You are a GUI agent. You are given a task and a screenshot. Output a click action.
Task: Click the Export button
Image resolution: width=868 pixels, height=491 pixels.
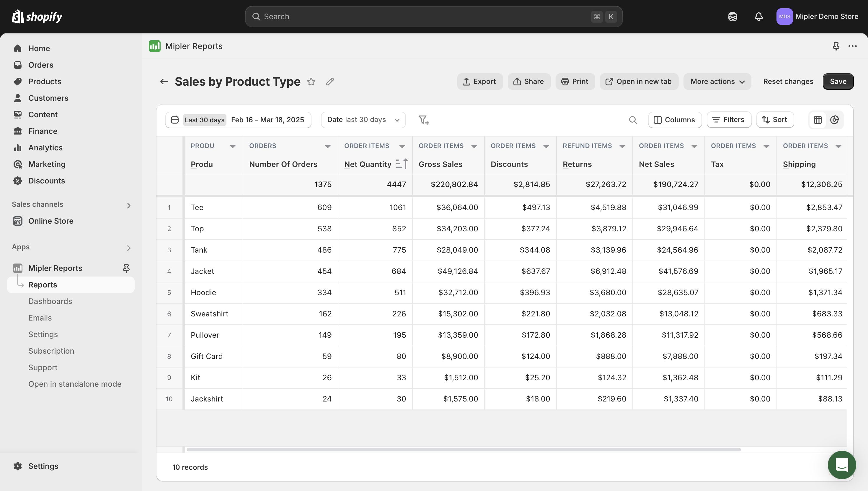point(479,82)
